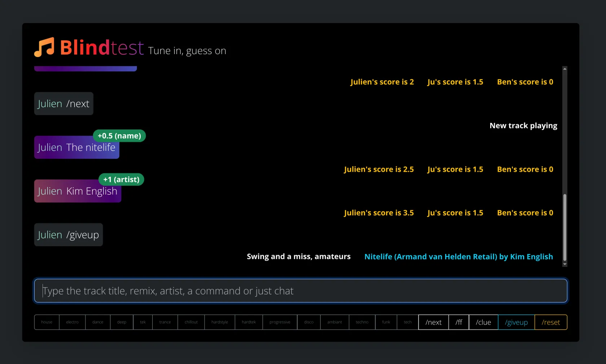This screenshot has height=364, width=606.
Task: Click the chat scrollbar up arrow
Action: tap(565, 69)
